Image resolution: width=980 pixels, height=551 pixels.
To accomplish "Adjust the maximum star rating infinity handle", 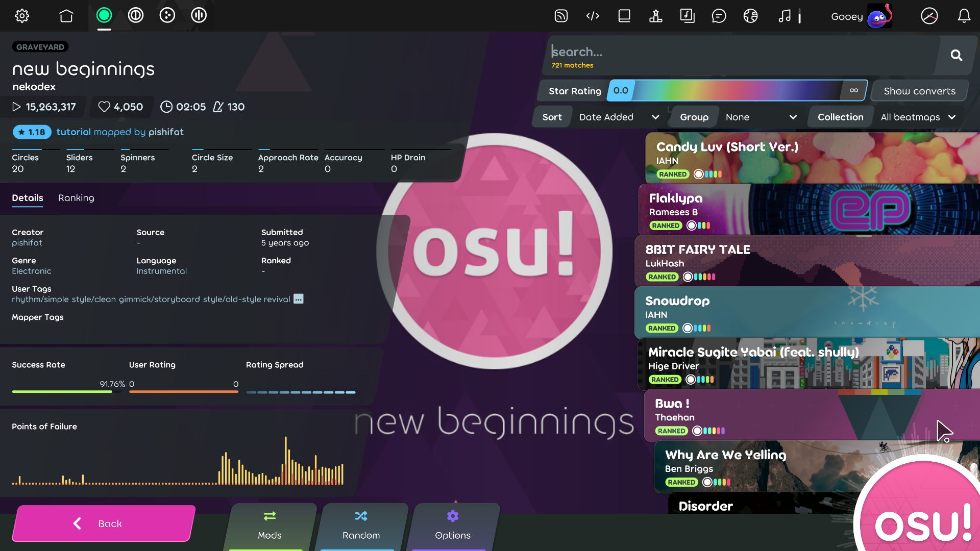I will 854,91.
